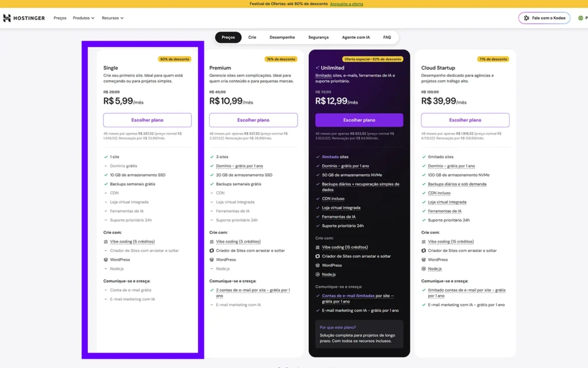Image resolution: width=588 pixels, height=368 pixels.
Task: Click checkmark next to 1 site in Single
Action: point(106,157)
